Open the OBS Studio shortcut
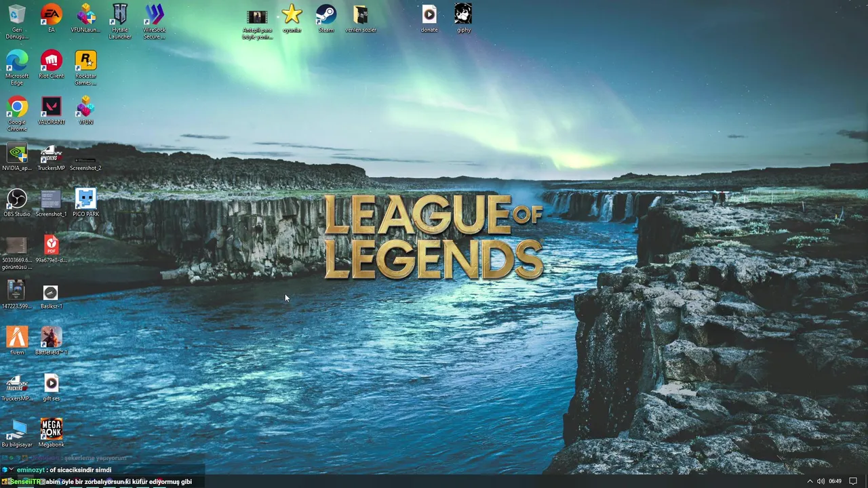The height and width of the screenshot is (488, 868). [17, 203]
